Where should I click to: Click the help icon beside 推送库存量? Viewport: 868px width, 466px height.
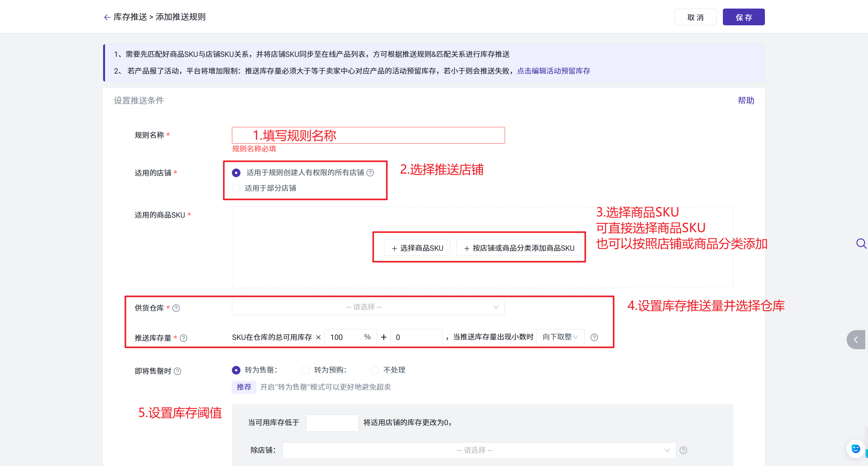coord(184,338)
